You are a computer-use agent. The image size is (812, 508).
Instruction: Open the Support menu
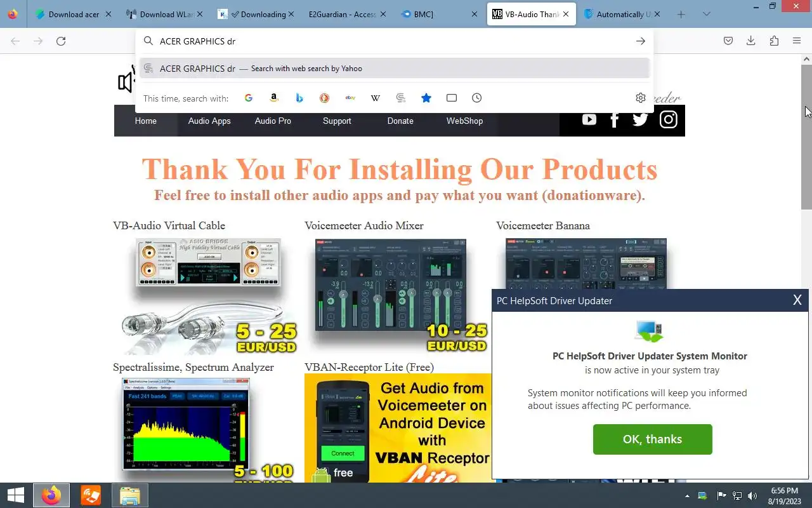337,121
